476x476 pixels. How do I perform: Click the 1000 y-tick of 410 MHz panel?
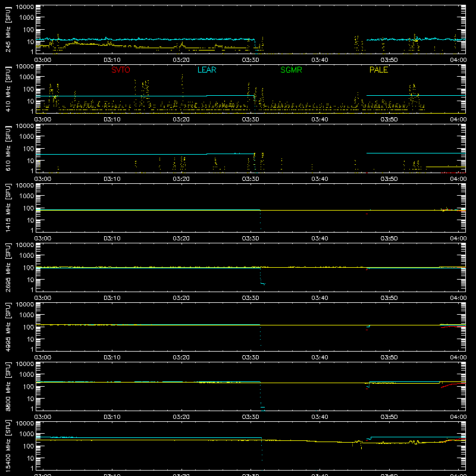[x=27, y=77]
